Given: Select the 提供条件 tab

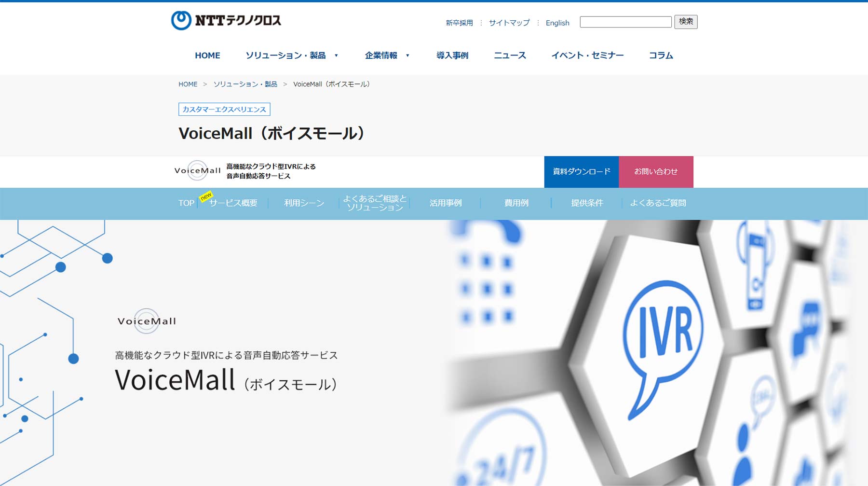Looking at the screenshot, I should click(x=587, y=203).
